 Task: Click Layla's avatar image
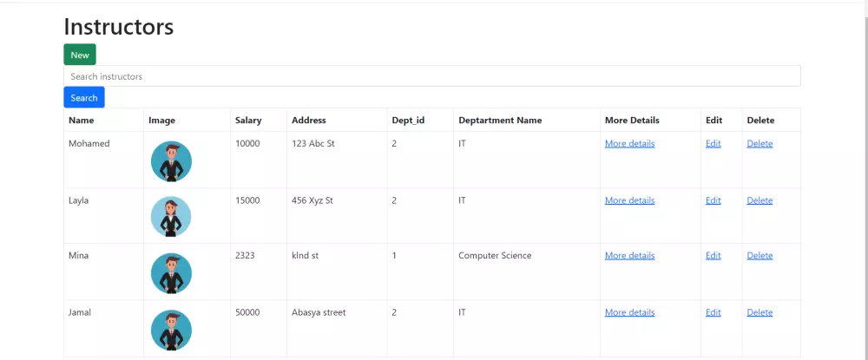tap(171, 217)
